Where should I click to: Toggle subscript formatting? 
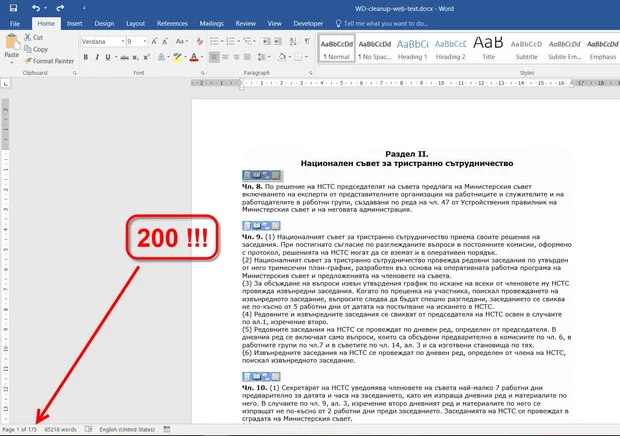pyautogui.click(x=135, y=58)
